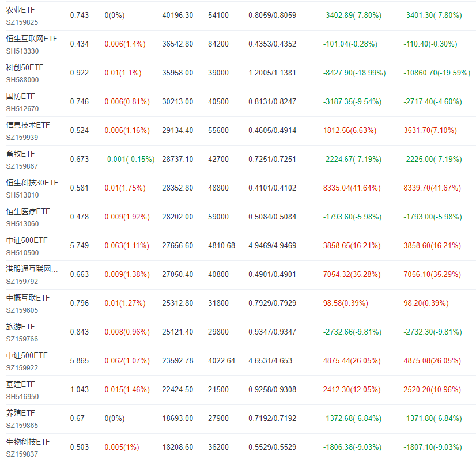Select code SZ159792
Viewport: 476px width, 463px height.
click(22, 282)
